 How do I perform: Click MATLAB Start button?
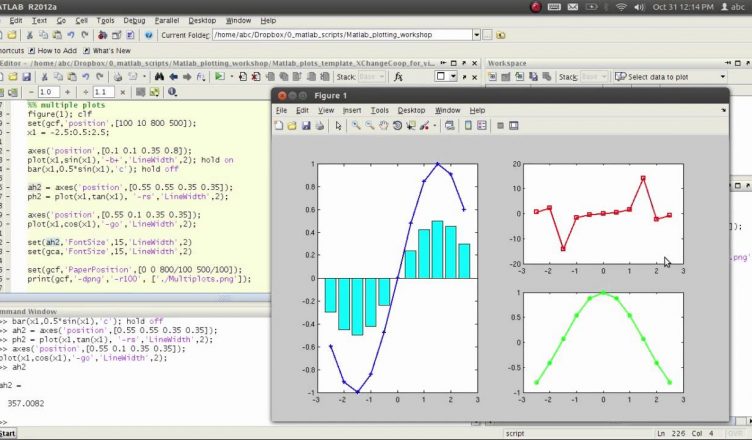pos(8,433)
